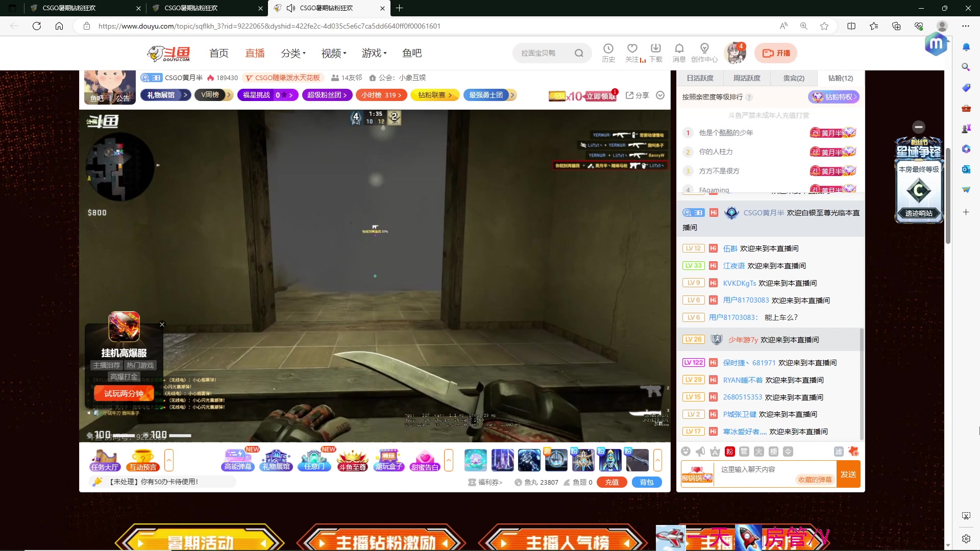980x551 pixels.
Task: Open the 礼物展馆 gift hall icon
Action: [x=276, y=460]
